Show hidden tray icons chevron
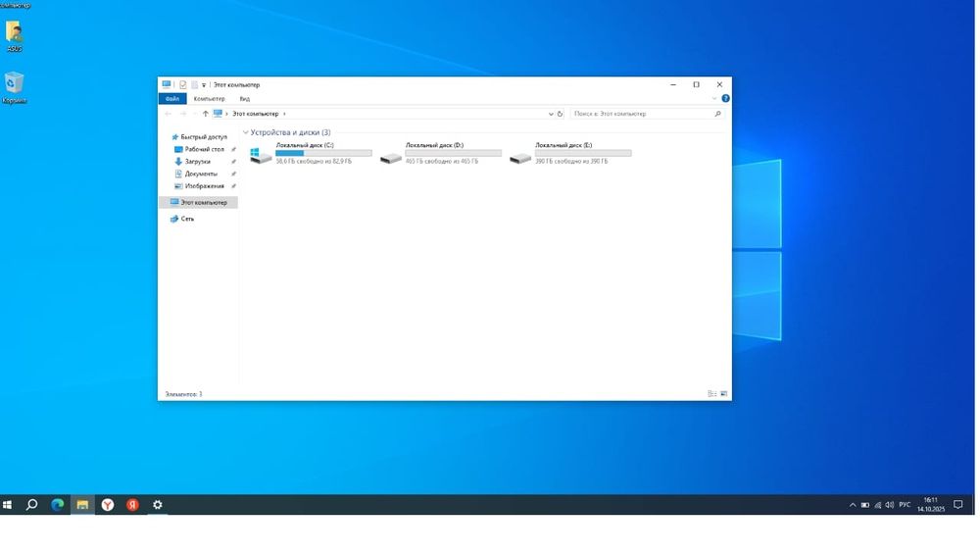 [x=853, y=505]
